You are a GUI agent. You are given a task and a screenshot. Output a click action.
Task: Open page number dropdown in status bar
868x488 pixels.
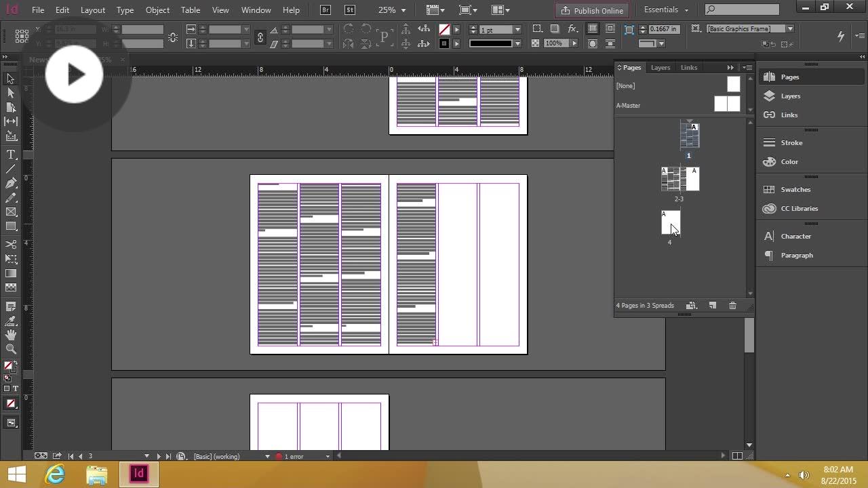pyautogui.click(x=146, y=456)
